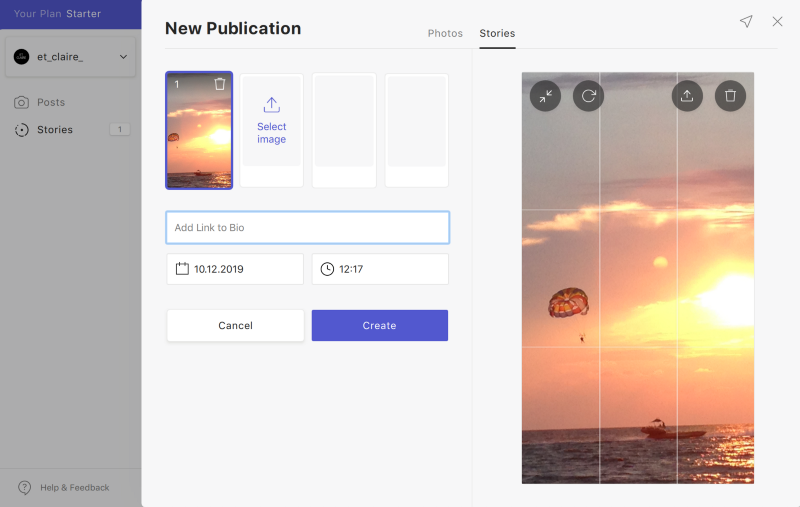The height and width of the screenshot is (507, 800).
Task: Click the Stories circle icon in sidebar
Action: [21, 130]
